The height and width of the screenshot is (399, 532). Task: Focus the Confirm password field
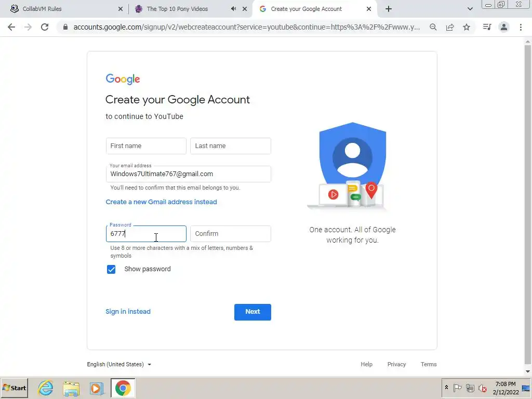click(230, 234)
